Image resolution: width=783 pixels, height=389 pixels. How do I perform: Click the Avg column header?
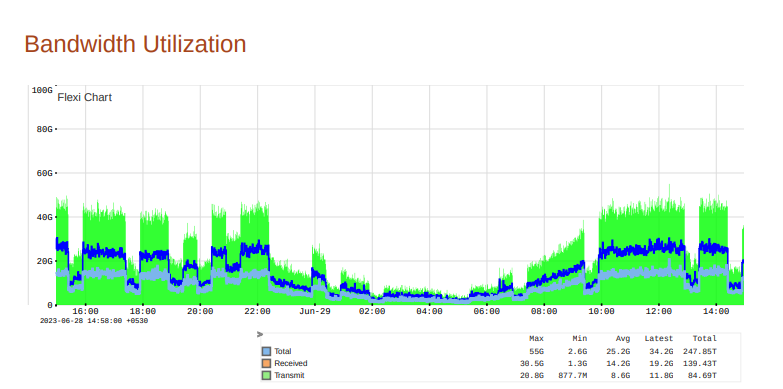click(623, 339)
